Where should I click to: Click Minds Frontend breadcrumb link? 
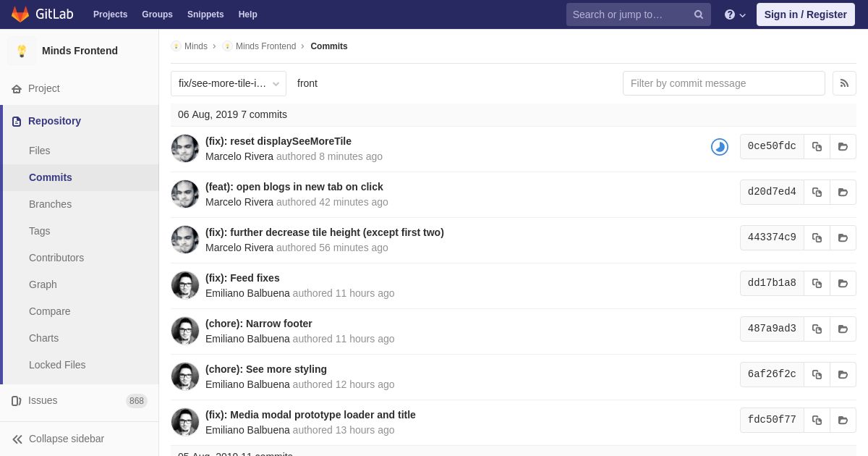[x=265, y=46]
